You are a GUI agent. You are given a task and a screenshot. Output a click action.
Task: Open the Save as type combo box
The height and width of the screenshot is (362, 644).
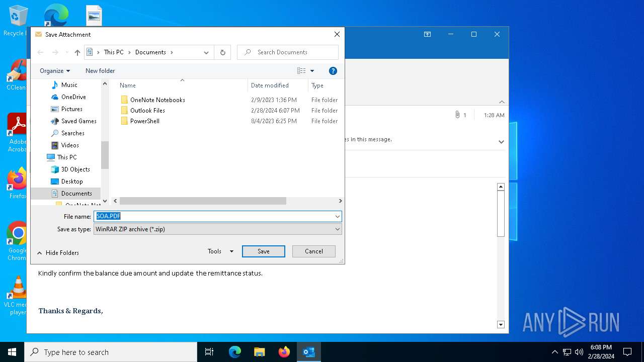(218, 229)
